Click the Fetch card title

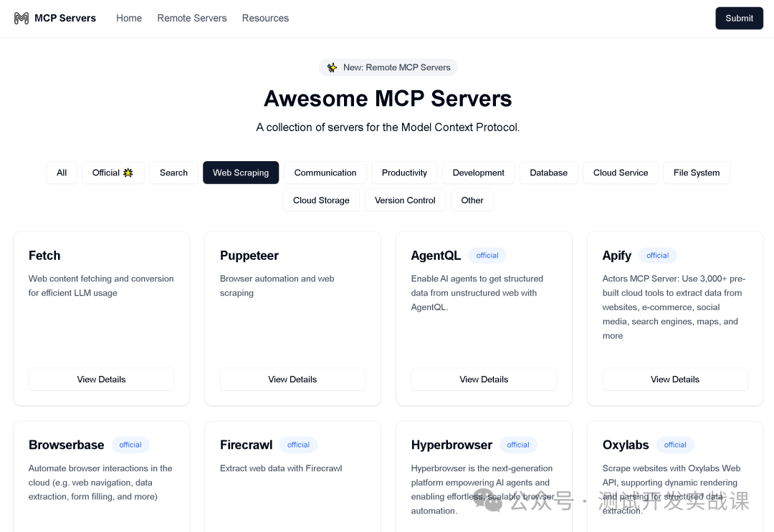pyautogui.click(x=44, y=256)
